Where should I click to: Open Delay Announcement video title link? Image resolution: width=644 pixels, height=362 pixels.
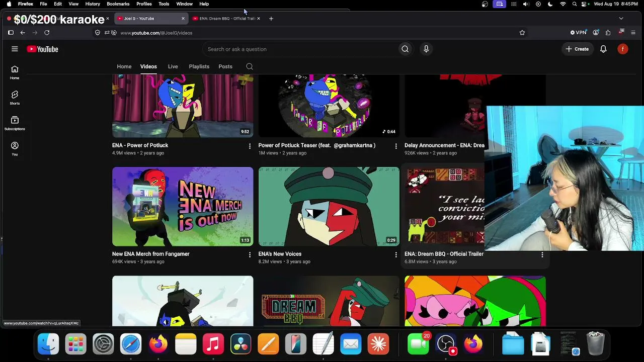pos(445,145)
